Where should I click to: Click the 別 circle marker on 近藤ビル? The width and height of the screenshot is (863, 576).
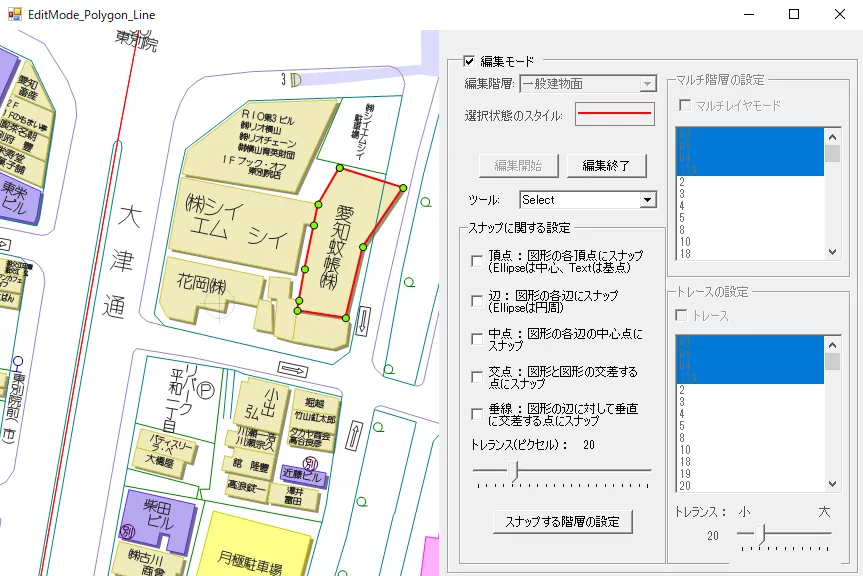click(310, 465)
